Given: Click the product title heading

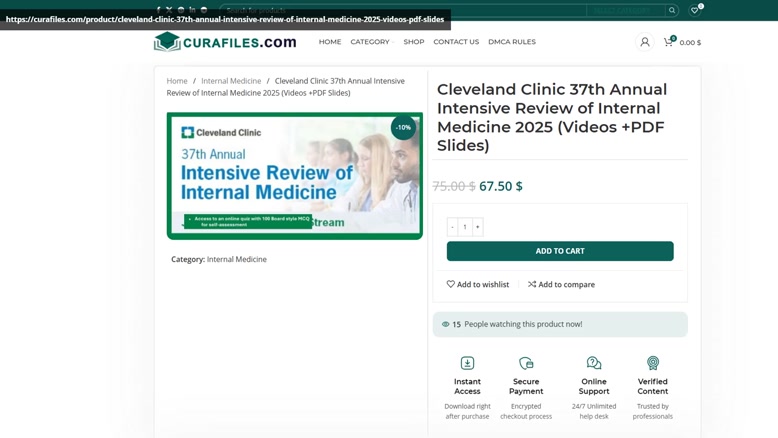Looking at the screenshot, I should 552,117.
